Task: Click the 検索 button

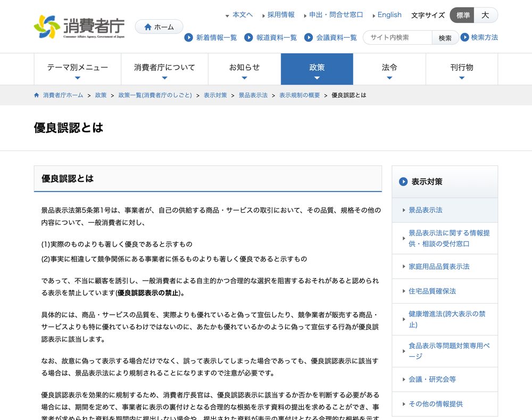Action: (445, 38)
